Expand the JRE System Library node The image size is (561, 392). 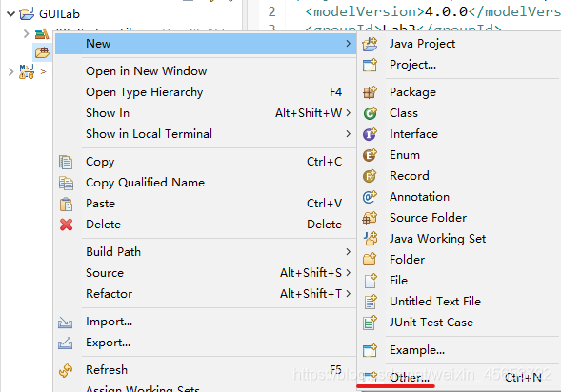pyautogui.click(x=26, y=34)
